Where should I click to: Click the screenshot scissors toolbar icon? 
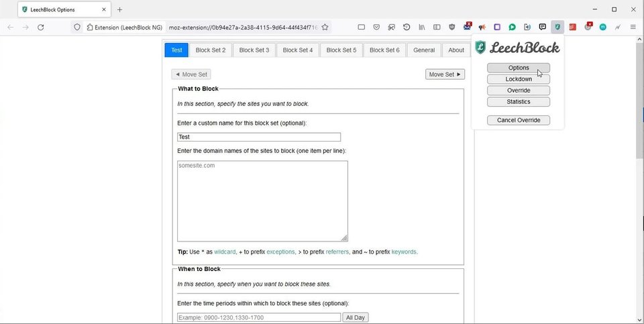pyautogui.click(x=391, y=27)
